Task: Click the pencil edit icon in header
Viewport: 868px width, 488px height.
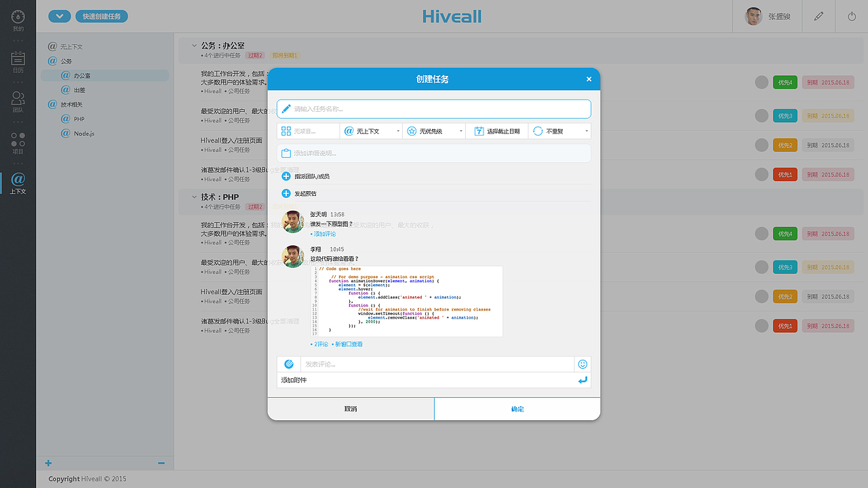Action: (819, 16)
